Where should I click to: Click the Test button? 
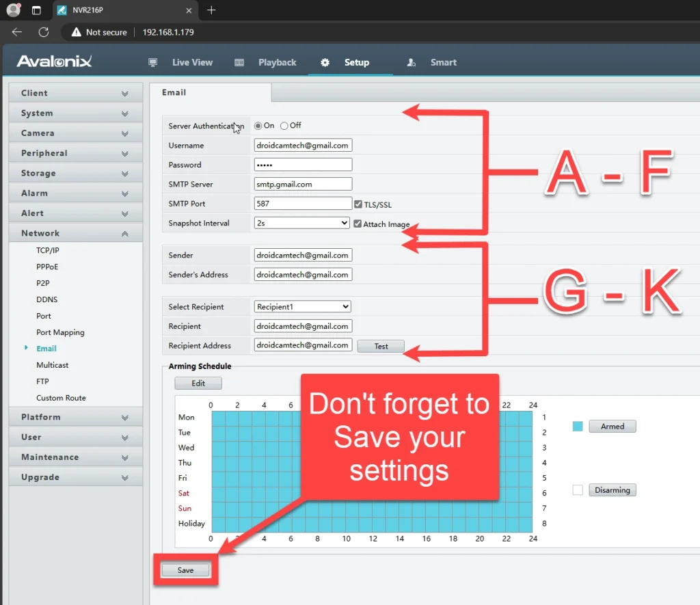point(381,347)
